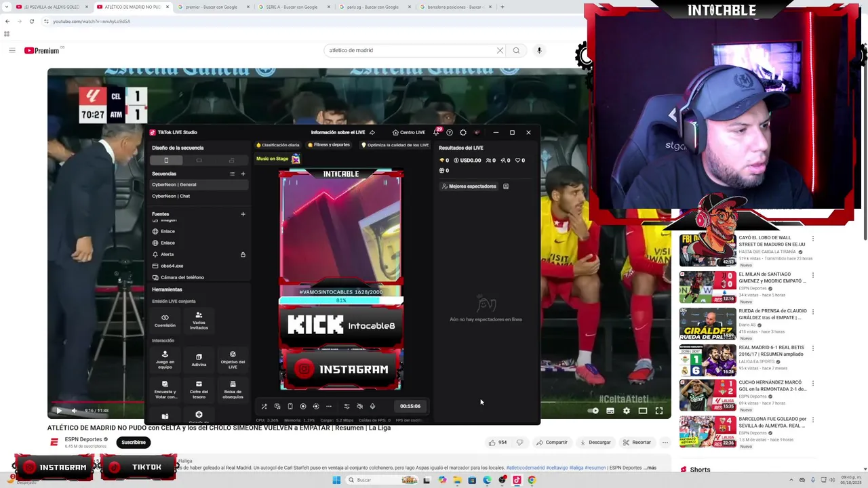Open Mejores espectadores list
Viewport: 868px width, 488px height.
[x=469, y=186]
